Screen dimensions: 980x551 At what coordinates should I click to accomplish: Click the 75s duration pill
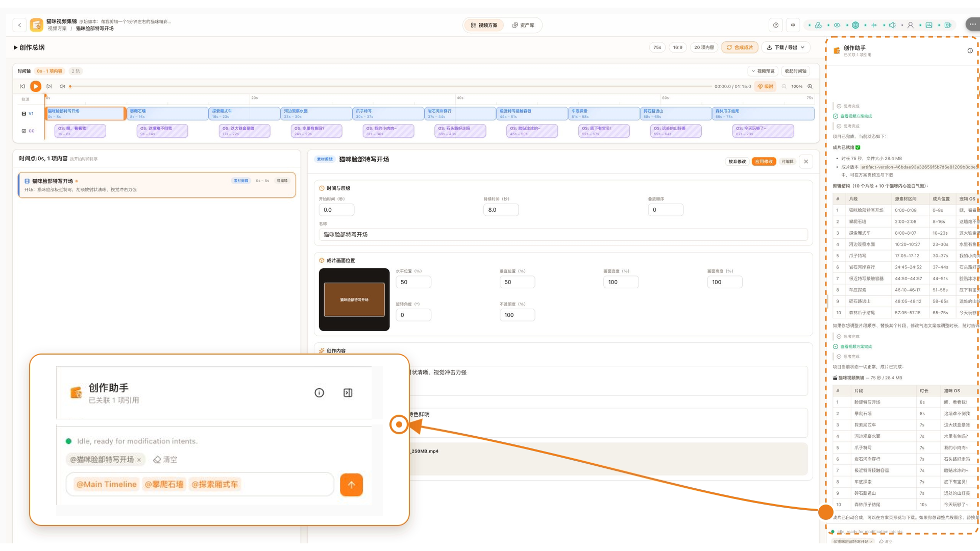(657, 47)
